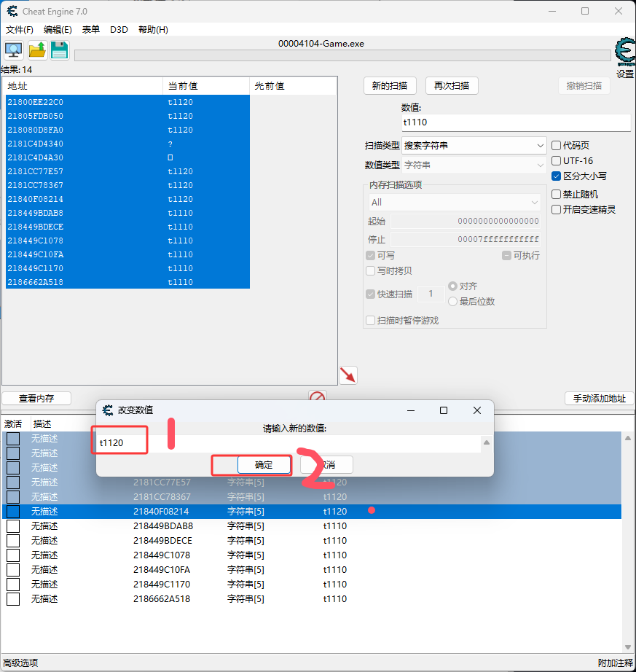The image size is (636, 672).
Task: Activate the entry for address 218449C1078
Action: [x=13, y=555]
